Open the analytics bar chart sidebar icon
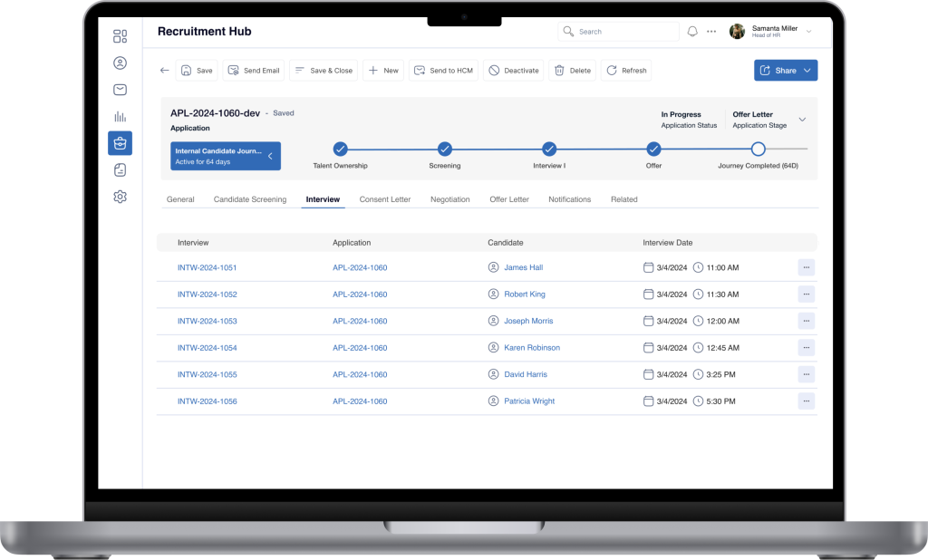The image size is (928, 560). pos(121,117)
